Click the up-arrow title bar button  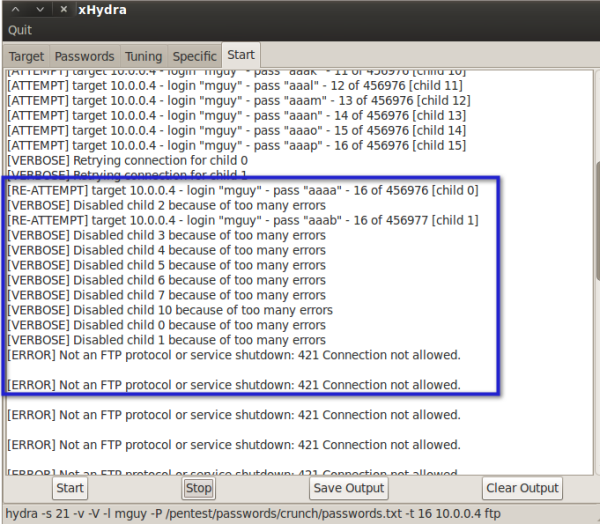pos(15,10)
